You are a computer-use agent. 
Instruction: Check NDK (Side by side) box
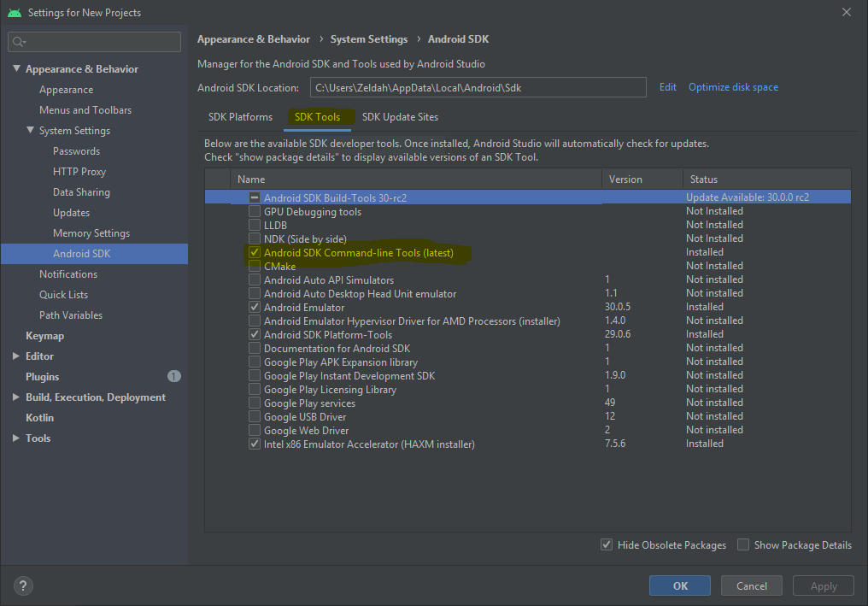pyautogui.click(x=254, y=238)
